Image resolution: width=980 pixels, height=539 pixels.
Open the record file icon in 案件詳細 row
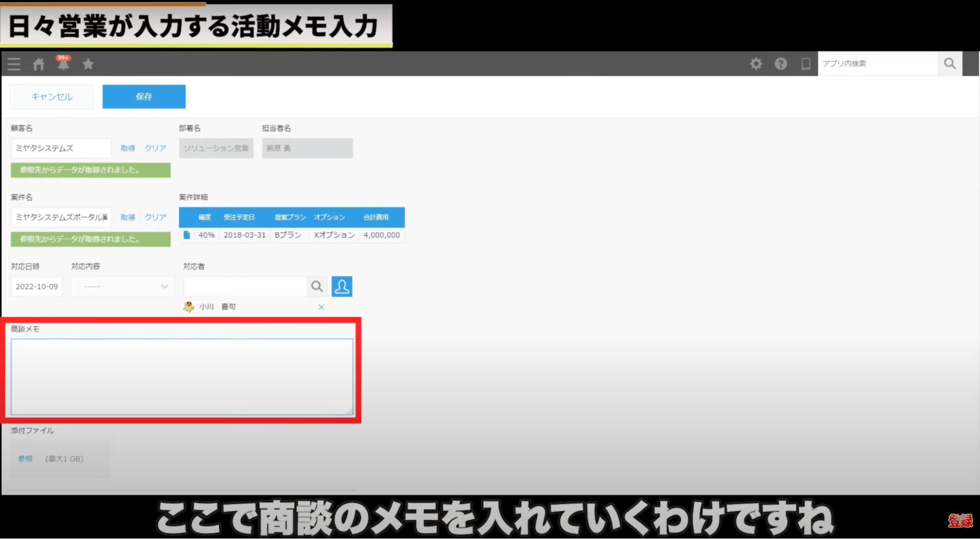pyautogui.click(x=187, y=235)
